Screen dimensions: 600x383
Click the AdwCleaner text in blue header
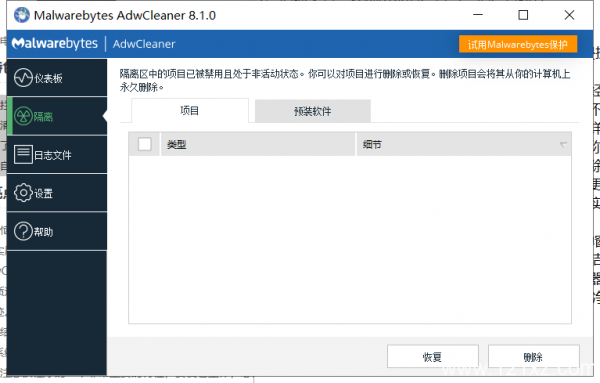coord(144,44)
